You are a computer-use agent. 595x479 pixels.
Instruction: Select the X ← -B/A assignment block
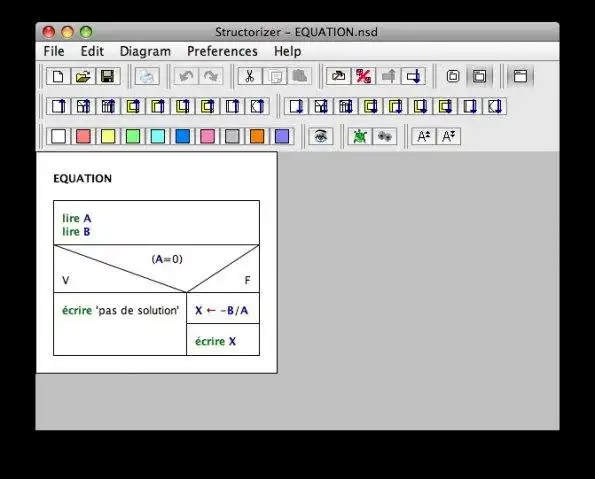pos(223,308)
